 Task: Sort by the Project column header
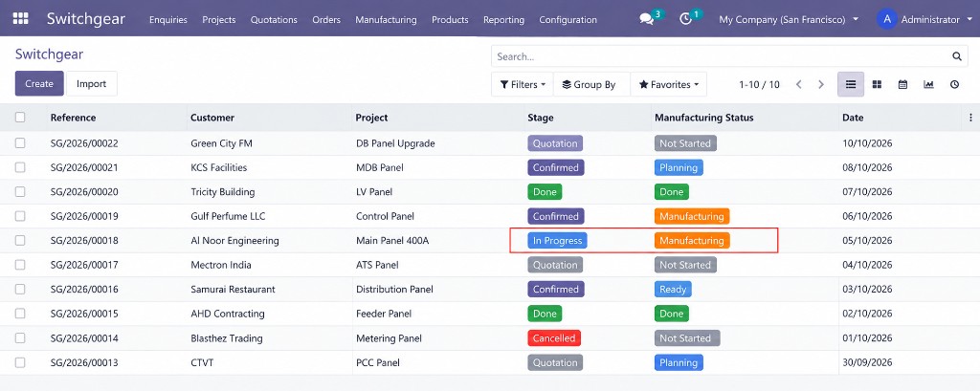[372, 118]
